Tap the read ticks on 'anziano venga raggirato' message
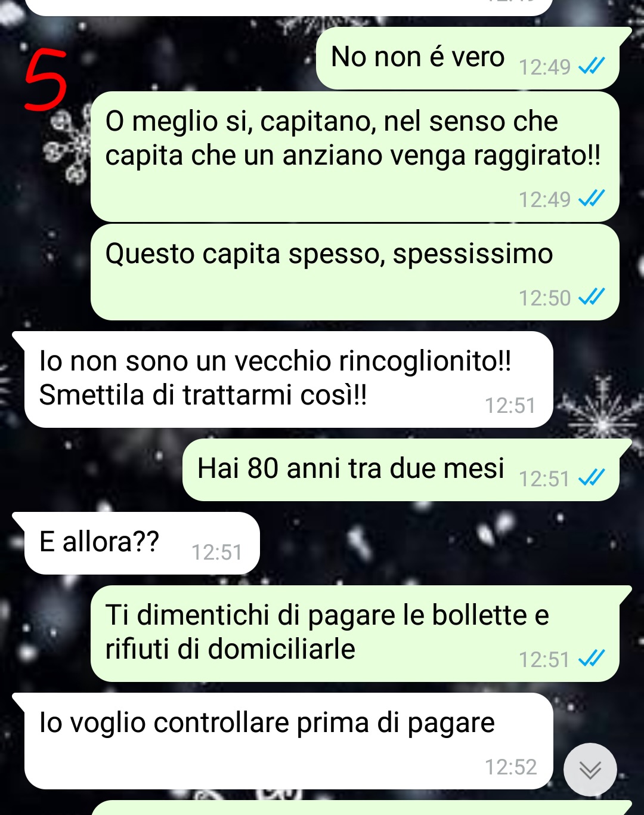 pyautogui.click(x=592, y=198)
